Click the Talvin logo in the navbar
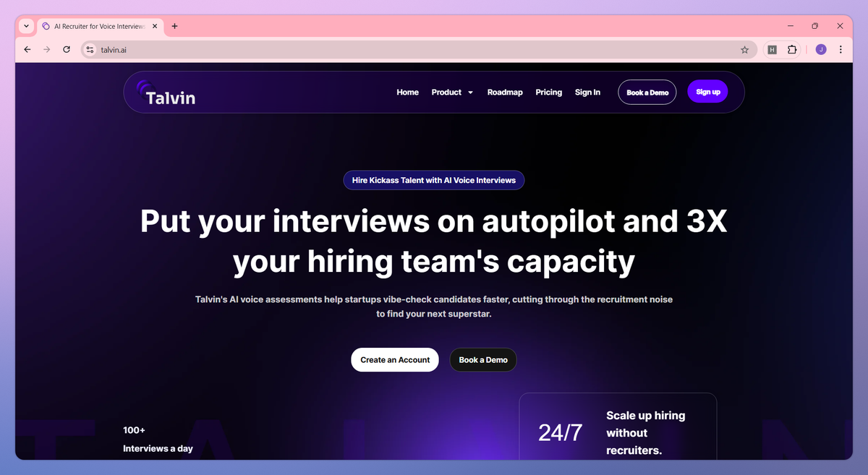Viewport: 868px width, 475px height. pos(166,93)
